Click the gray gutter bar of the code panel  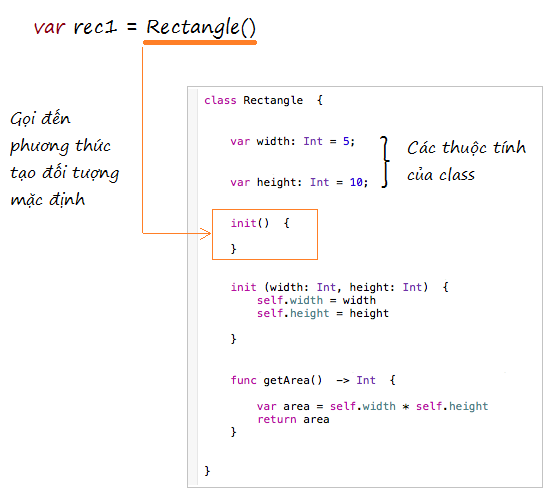194,287
